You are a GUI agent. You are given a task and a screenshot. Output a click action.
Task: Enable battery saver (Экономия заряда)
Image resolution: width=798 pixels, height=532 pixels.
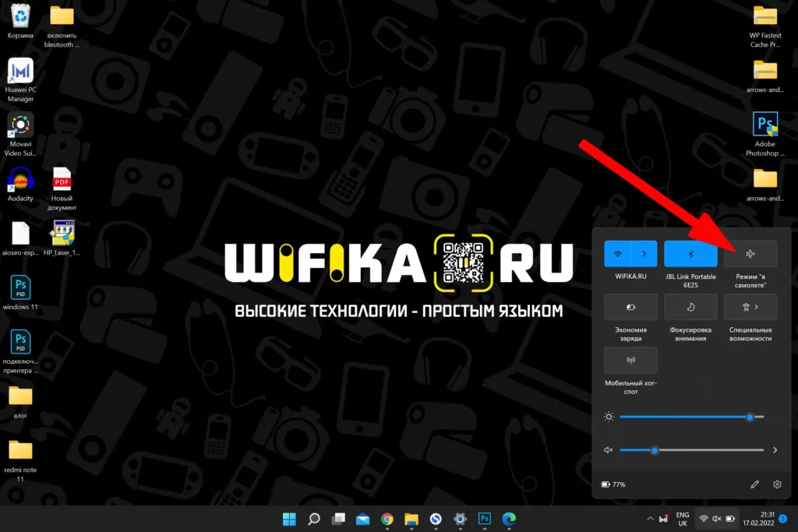pos(630,307)
